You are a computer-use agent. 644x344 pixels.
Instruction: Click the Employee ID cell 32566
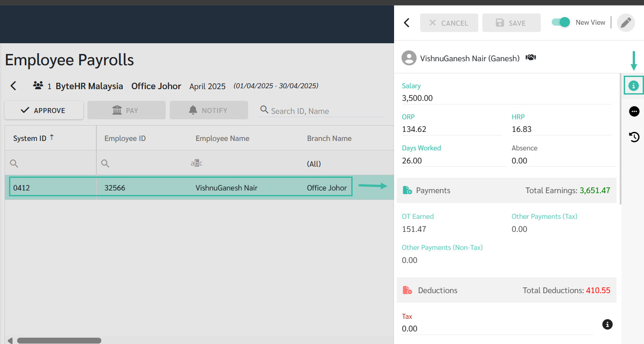[115, 188]
